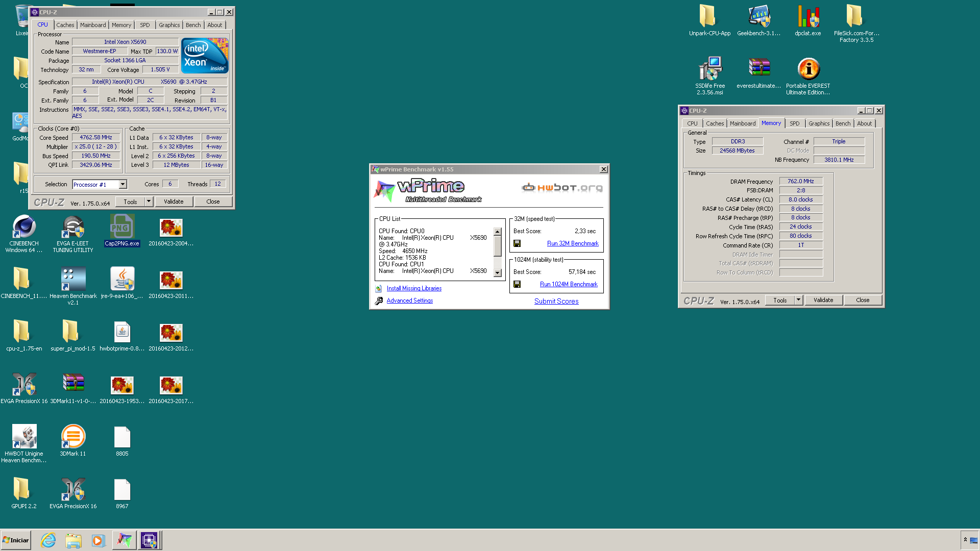Switch to CPU-Z taskbar button
Image resolution: width=980 pixels, height=551 pixels.
tap(149, 540)
